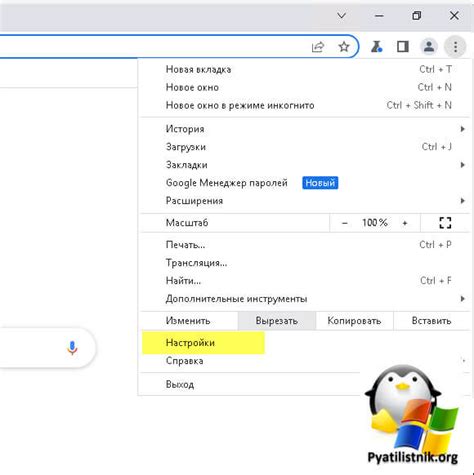Click the Новый badge next to password manager
This screenshot has height=475, width=474.
[320, 183]
